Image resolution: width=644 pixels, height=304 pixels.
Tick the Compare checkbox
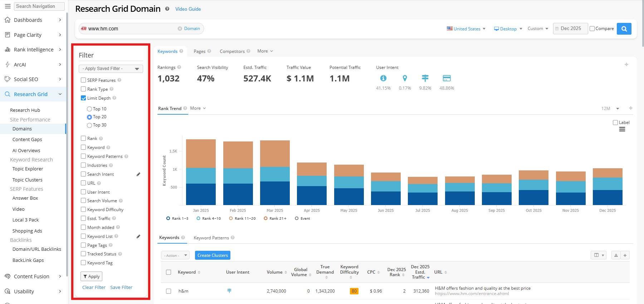pyautogui.click(x=592, y=29)
